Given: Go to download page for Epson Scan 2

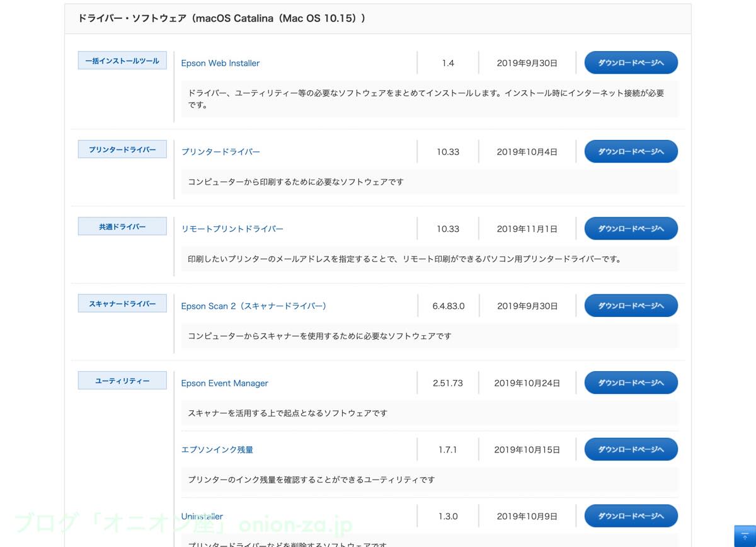Looking at the screenshot, I should pyautogui.click(x=631, y=306).
